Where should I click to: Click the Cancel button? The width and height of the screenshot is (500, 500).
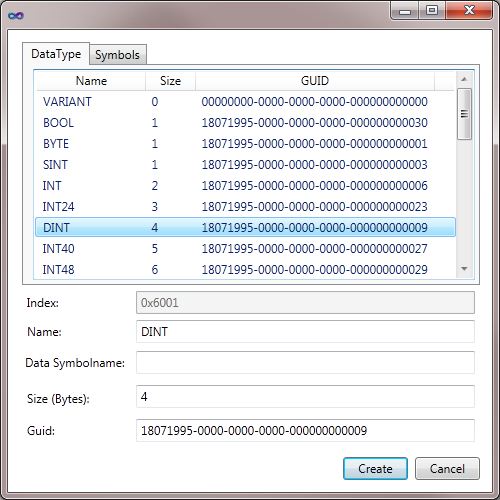pyautogui.click(x=447, y=468)
